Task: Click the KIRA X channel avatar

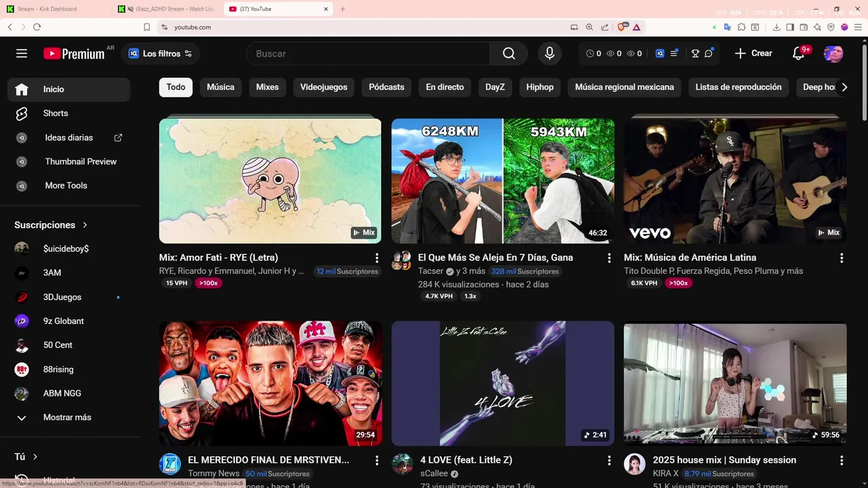Action: (x=635, y=464)
